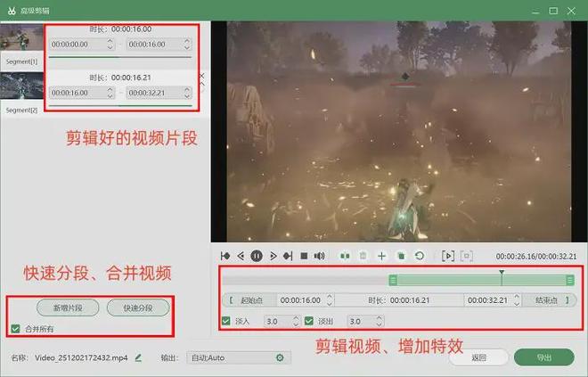Click the 快速分段 button
Screen dimensions: 588x377
[138, 307]
